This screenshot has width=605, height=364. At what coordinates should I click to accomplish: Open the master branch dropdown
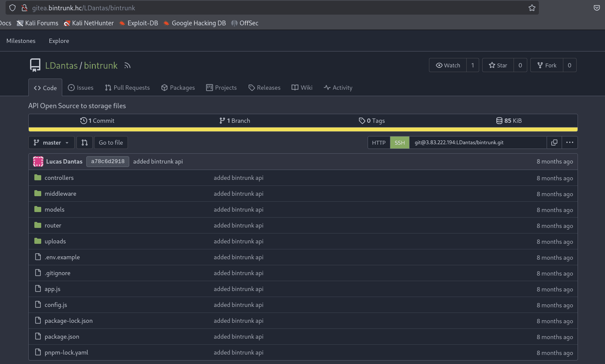point(51,142)
